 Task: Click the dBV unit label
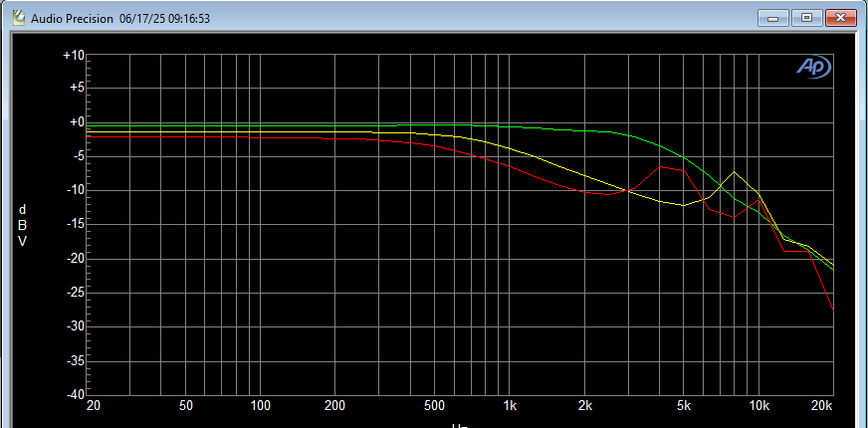pyautogui.click(x=22, y=225)
